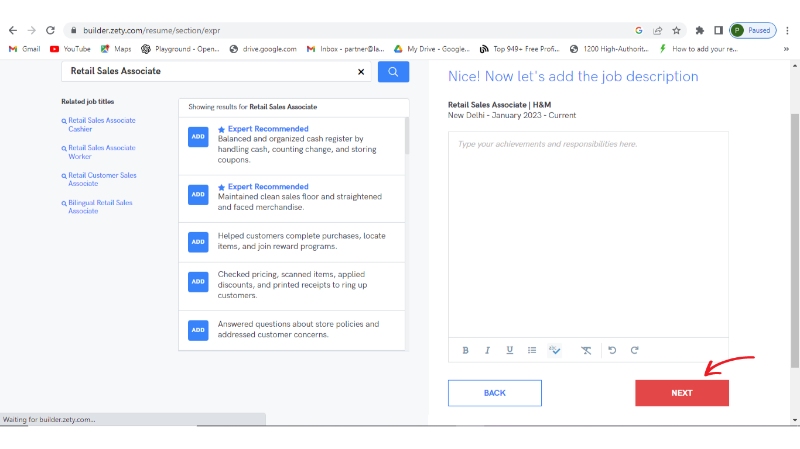Undo the last edit in description

click(x=612, y=350)
